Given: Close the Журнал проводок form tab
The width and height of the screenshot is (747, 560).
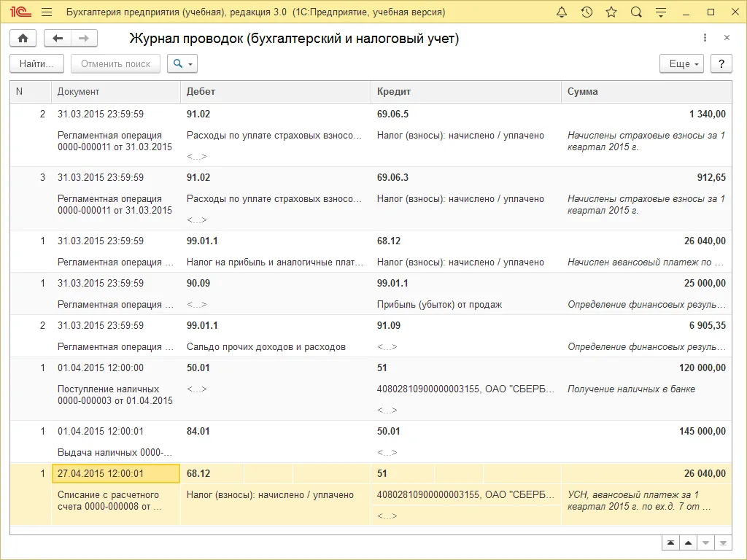Looking at the screenshot, I should click(x=727, y=38).
